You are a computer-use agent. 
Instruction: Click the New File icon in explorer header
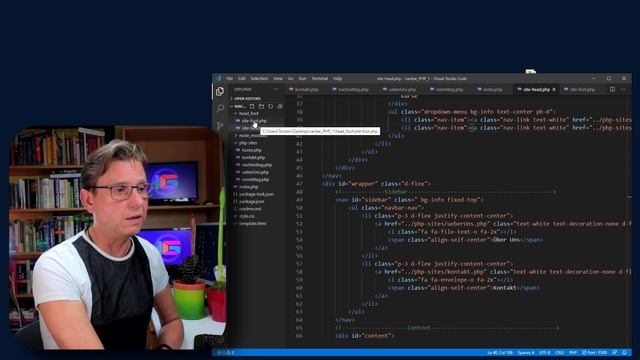click(252, 106)
